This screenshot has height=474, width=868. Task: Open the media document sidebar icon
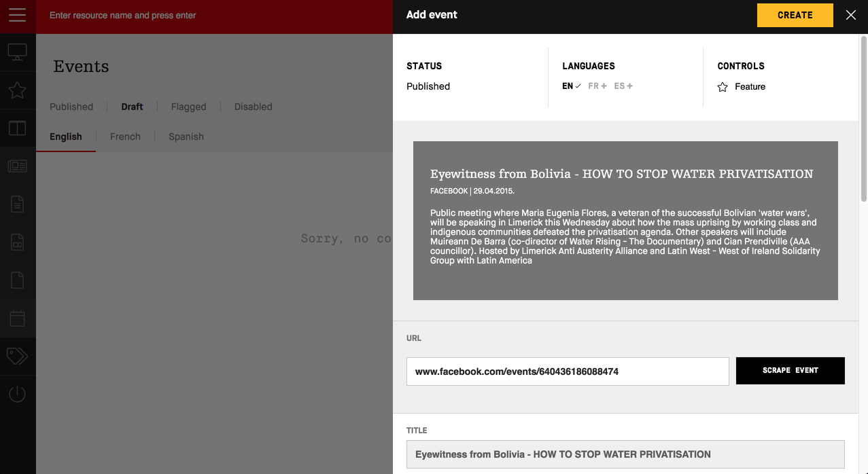point(18,242)
